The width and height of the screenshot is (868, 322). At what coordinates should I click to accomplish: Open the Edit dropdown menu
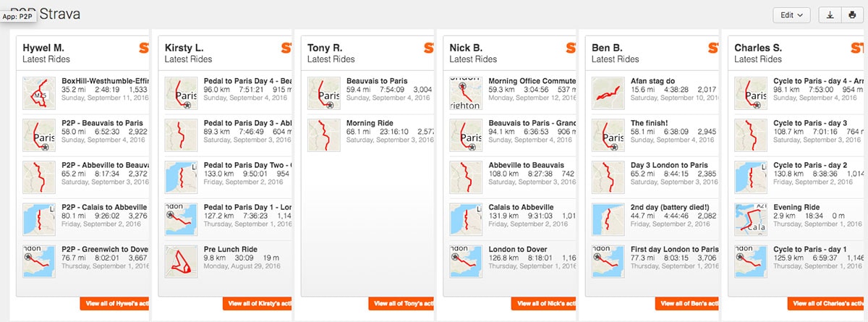pyautogui.click(x=791, y=15)
